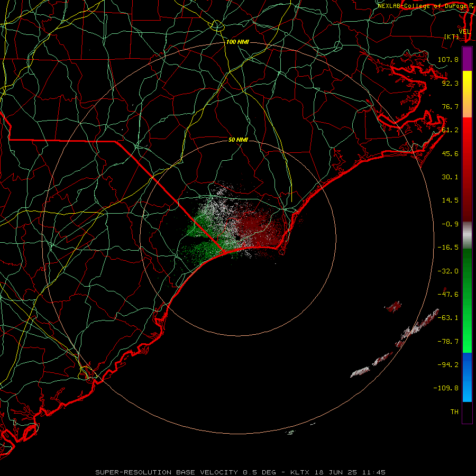
Task: Click the -47.6 legend value
Action: click(448, 295)
